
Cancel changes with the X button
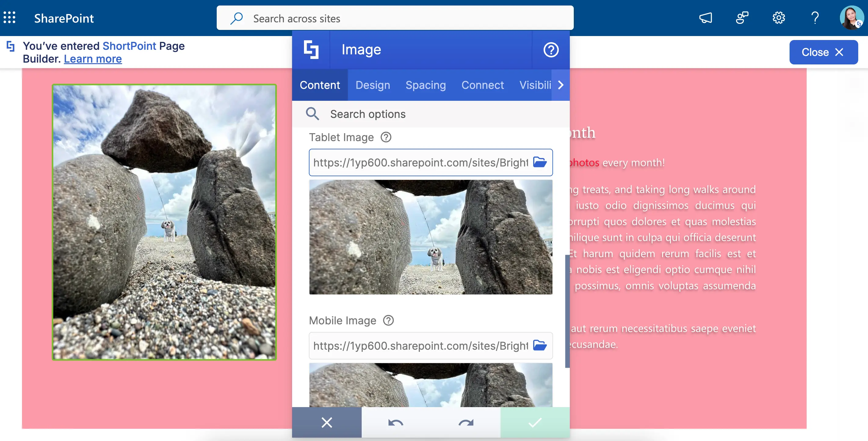click(x=327, y=422)
